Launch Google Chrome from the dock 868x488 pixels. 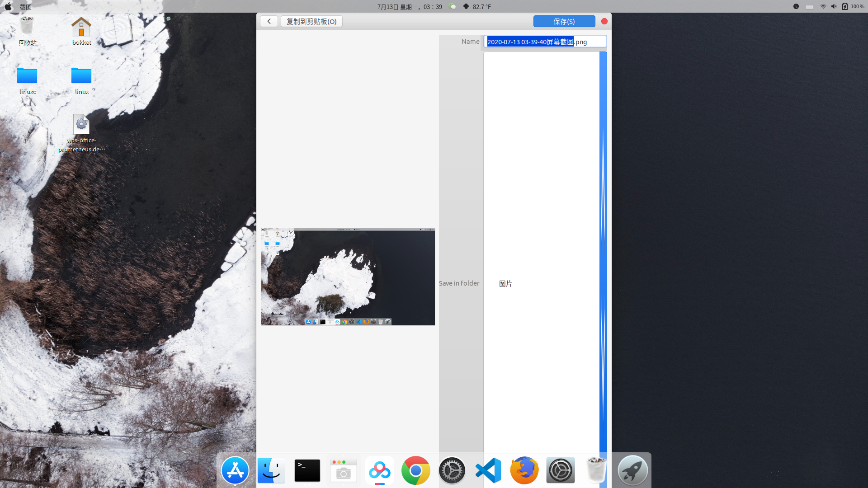(x=416, y=470)
